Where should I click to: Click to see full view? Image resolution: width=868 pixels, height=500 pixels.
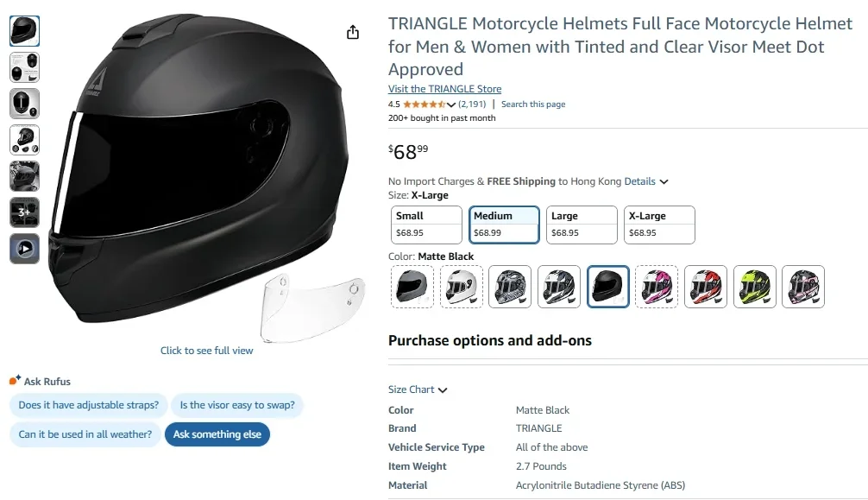[x=206, y=351]
